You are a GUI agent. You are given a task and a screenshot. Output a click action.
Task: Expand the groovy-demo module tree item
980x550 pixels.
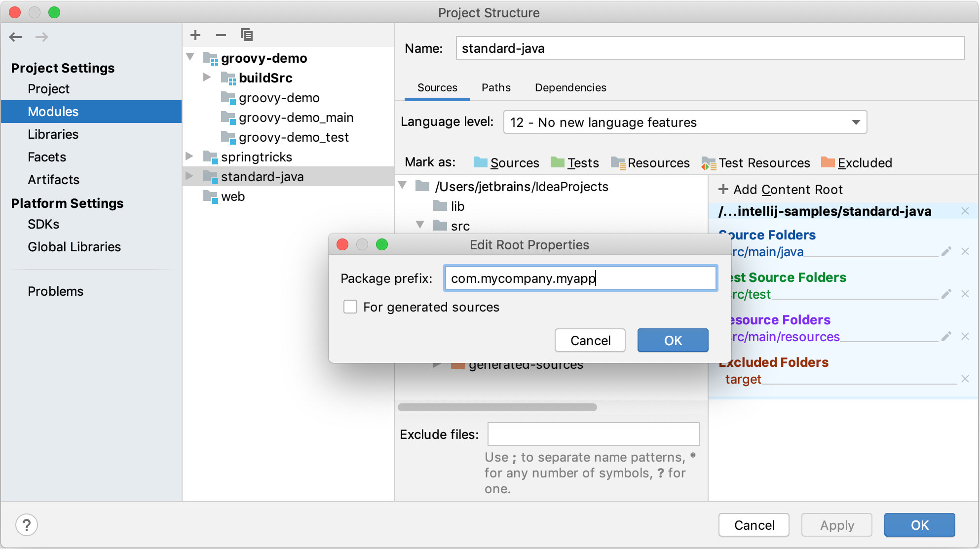coord(194,57)
